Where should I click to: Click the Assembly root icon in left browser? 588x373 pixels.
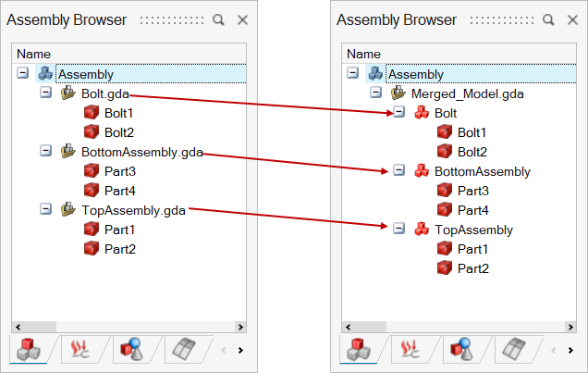point(45,73)
